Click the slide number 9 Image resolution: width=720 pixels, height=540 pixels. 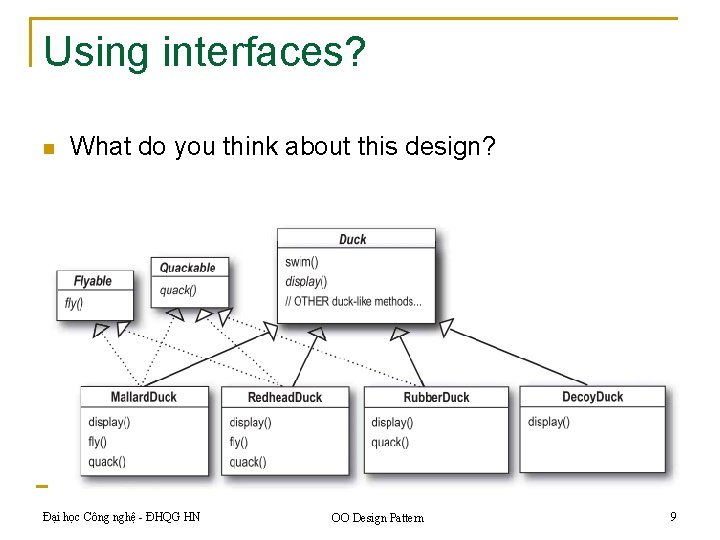673,517
